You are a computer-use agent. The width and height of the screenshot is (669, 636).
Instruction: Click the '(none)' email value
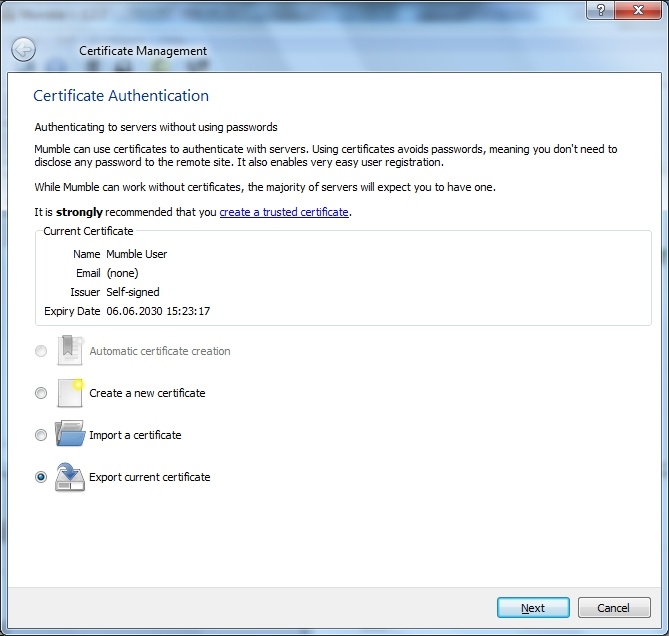tap(122, 273)
